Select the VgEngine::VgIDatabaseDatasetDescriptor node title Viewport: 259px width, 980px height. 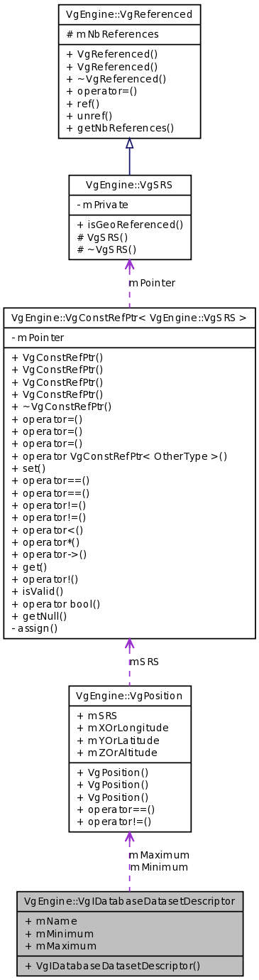click(129, 900)
